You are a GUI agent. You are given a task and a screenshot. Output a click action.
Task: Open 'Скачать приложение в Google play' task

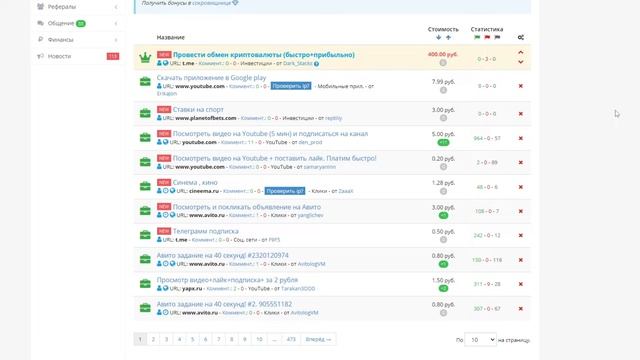tap(211, 78)
